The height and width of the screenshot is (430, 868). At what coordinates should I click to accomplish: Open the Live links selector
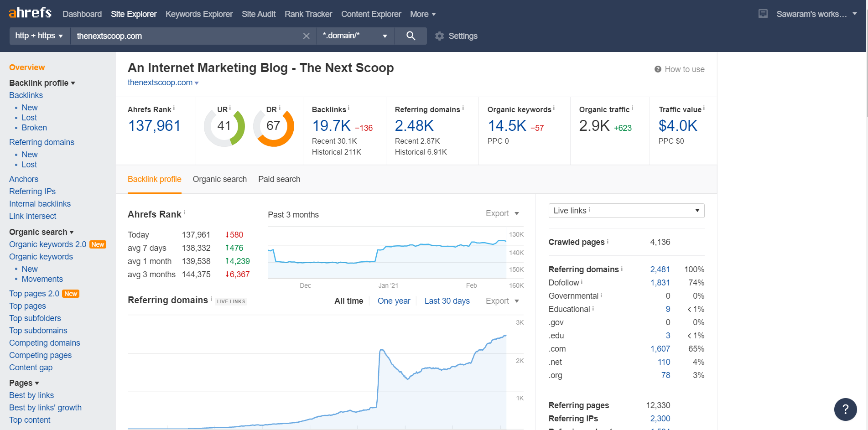626,211
